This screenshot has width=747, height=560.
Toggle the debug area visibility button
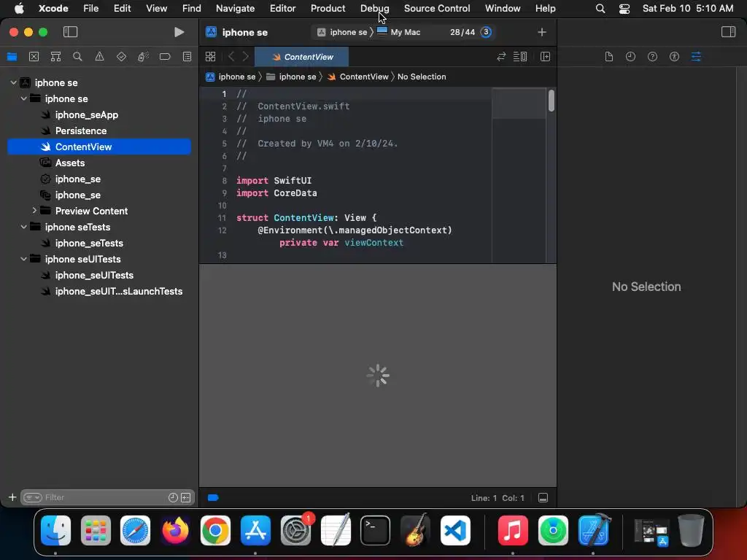[x=543, y=497]
